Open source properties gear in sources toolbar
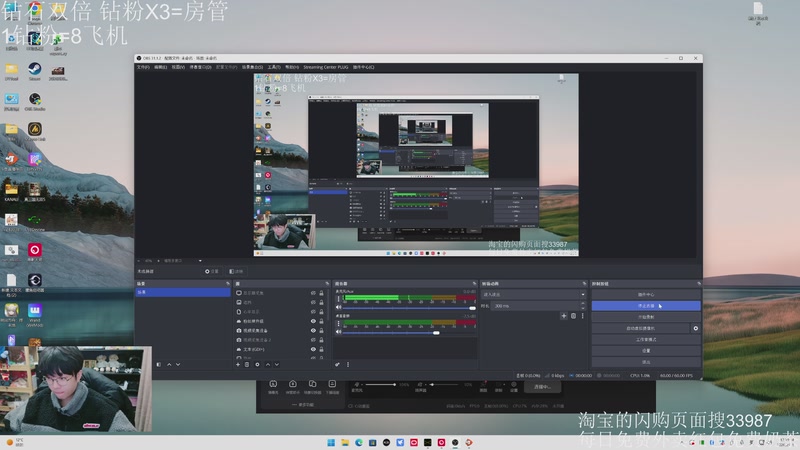Image resolution: width=800 pixels, height=450 pixels. [257, 365]
